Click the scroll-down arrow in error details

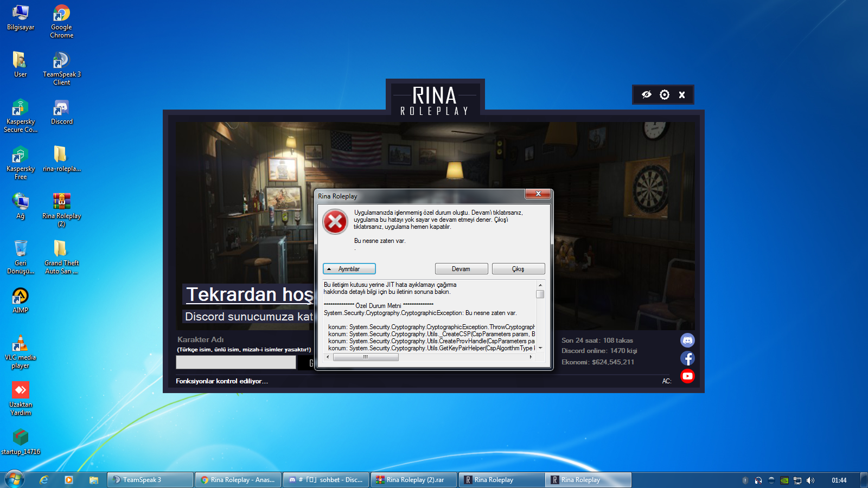click(x=540, y=348)
